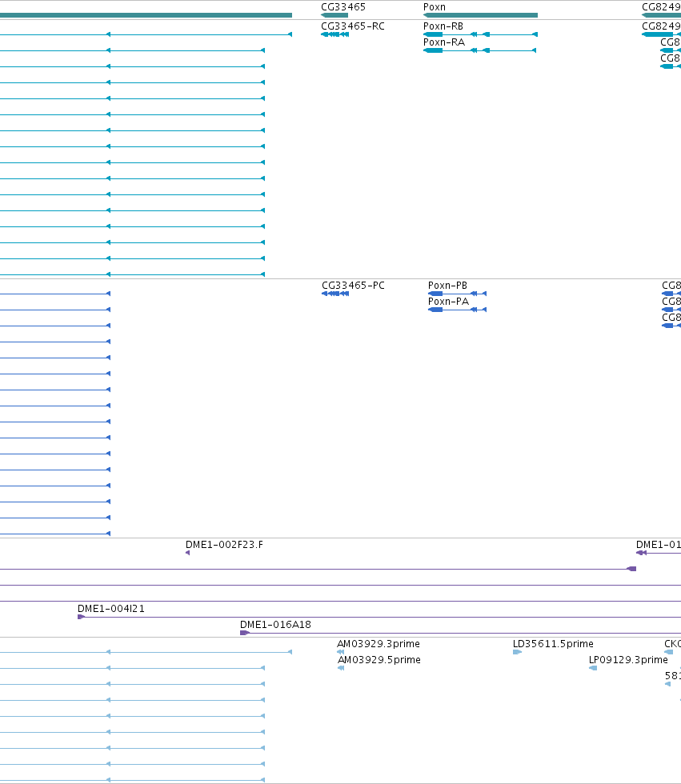Select the light blue glyph under LD35611.5prime
This screenshot has width=681, height=784.
click(x=517, y=652)
